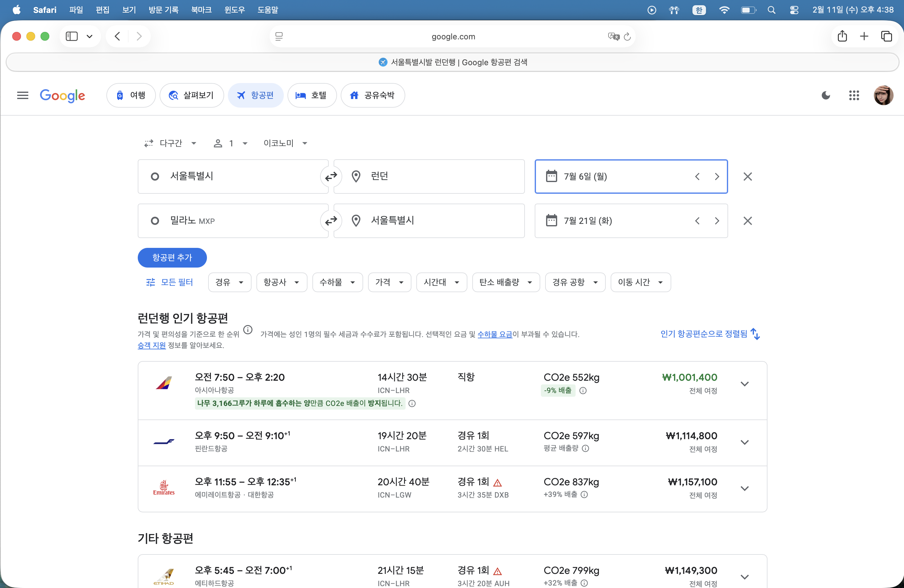Swap Seoul and London with swap icon
Image resolution: width=904 pixels, height=588 pixels.
331,176
